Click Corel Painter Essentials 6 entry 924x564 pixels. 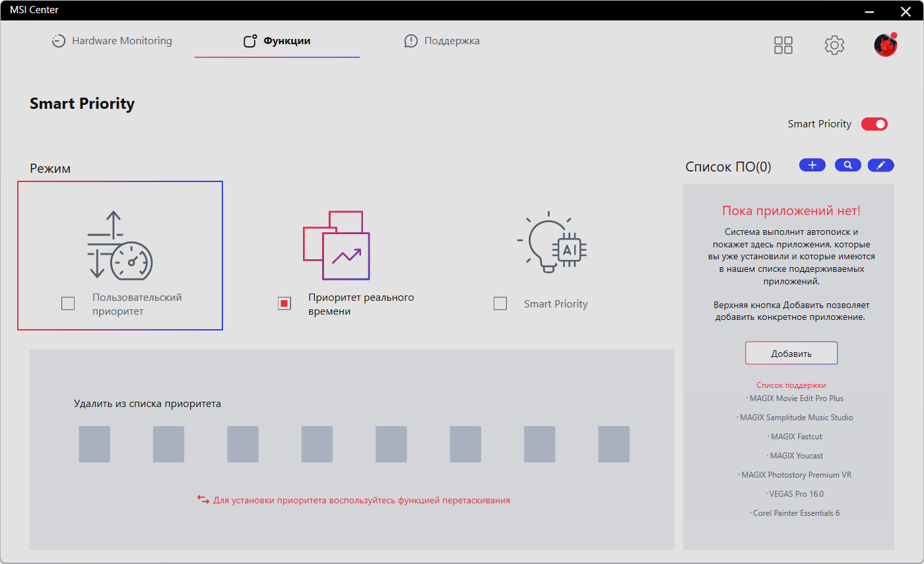795,513
